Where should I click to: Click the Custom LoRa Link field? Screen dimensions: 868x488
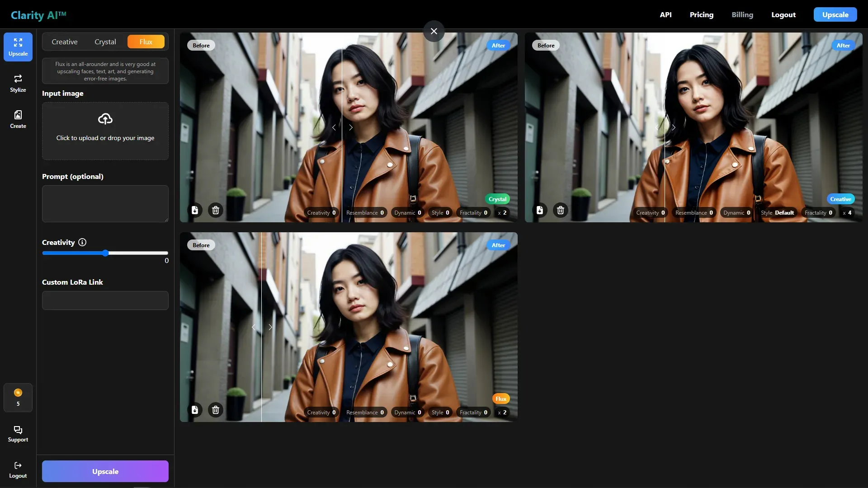tap(105, 300)
